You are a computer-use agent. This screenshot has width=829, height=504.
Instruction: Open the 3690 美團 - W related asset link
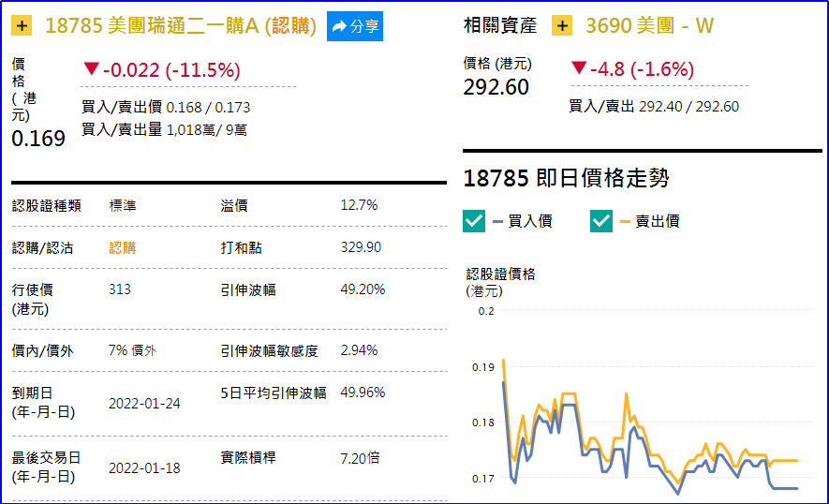[x=648, y=25]
